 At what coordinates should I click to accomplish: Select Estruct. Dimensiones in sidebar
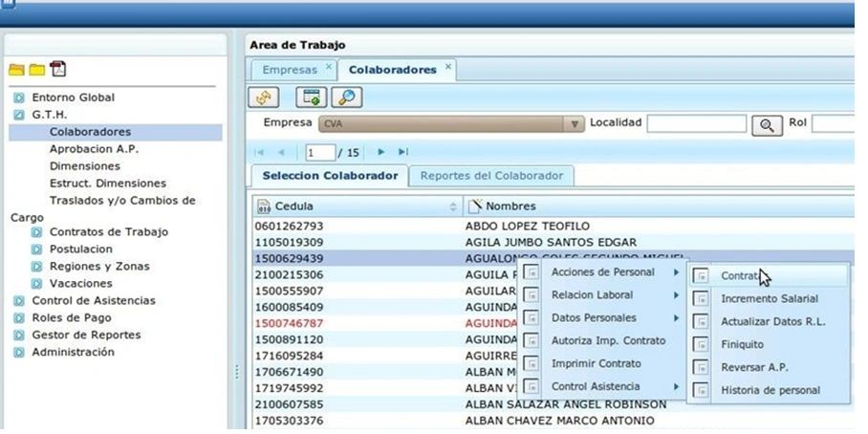click(108, 184)
